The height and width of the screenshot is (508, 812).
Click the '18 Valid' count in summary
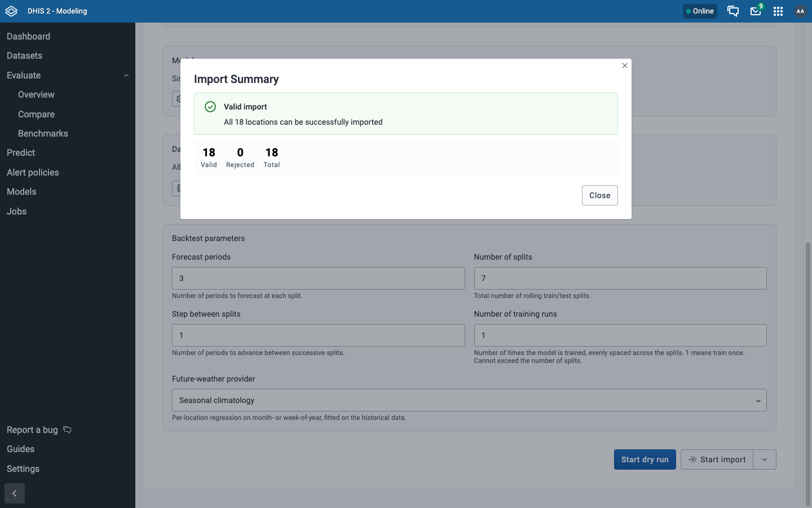(x=209, y=157)
